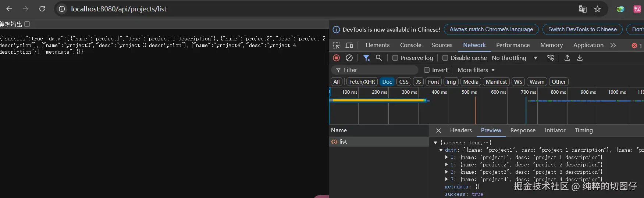Open request Timing tab
This screenshot has height=198, width=644.
[584, 130]
